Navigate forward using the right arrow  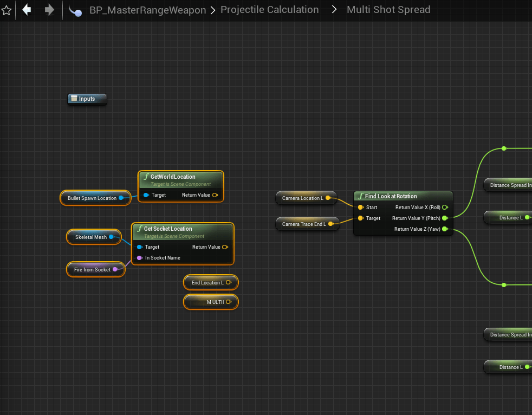49,10
